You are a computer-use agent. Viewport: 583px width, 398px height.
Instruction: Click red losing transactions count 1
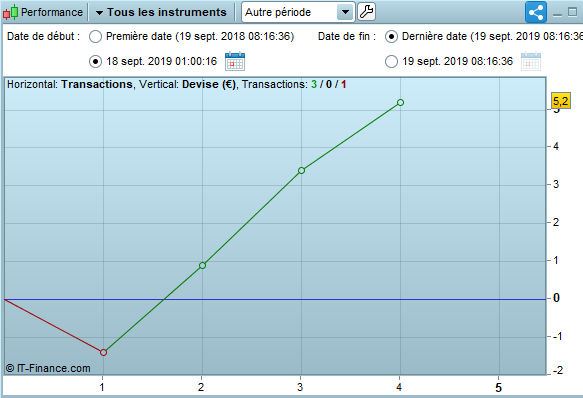tap(344, 84)
